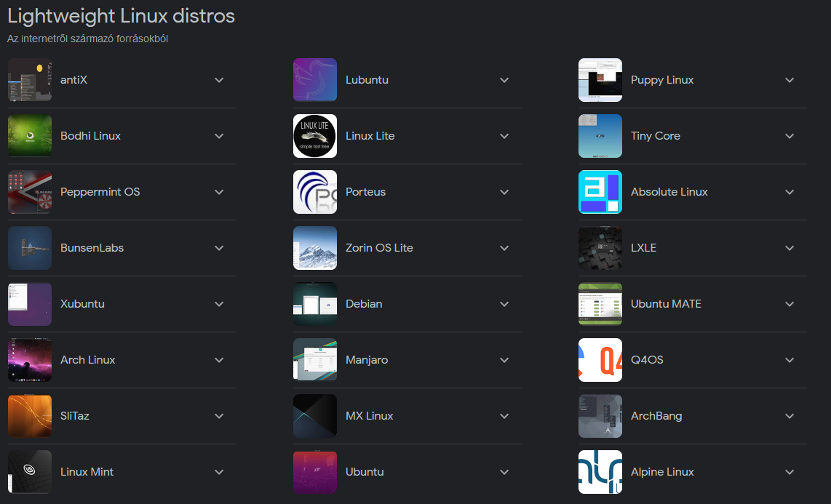The width and height of the screenshot is (831, 504).
Task: Click the 'Ubuntu MATE' text
Action: (x=666, y=304)
